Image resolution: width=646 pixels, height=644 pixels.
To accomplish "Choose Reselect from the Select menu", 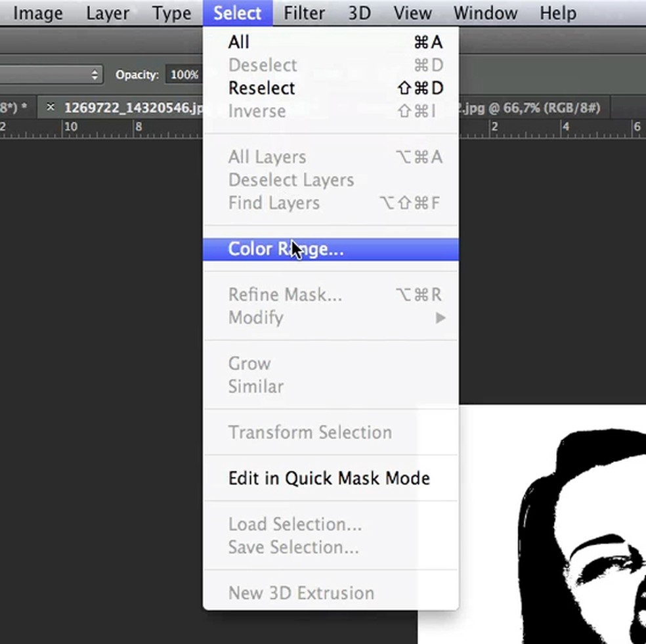I will coord(331,88).
